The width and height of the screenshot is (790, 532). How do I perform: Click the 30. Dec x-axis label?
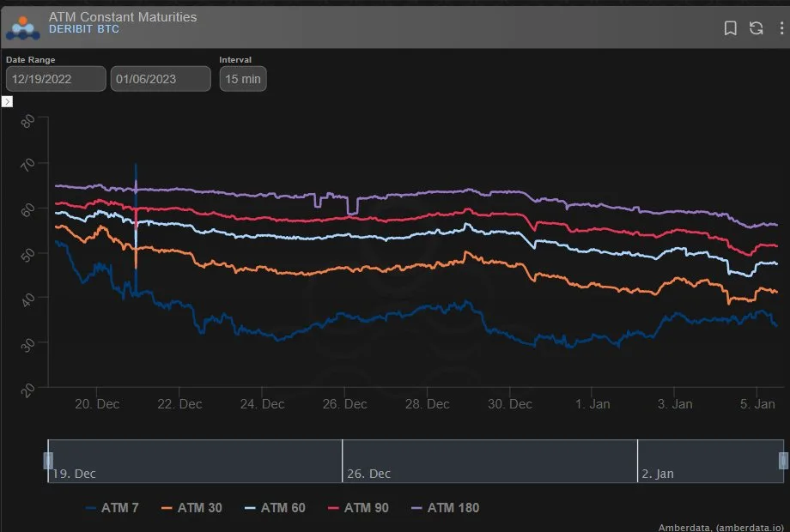click(510, 403)
